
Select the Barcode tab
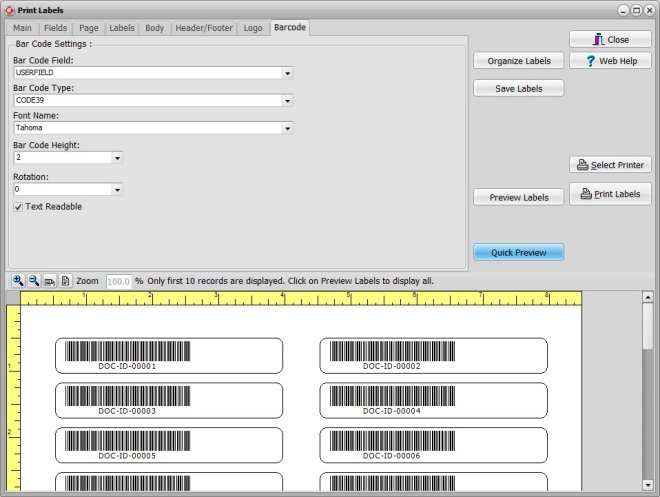tap(290, 27)
